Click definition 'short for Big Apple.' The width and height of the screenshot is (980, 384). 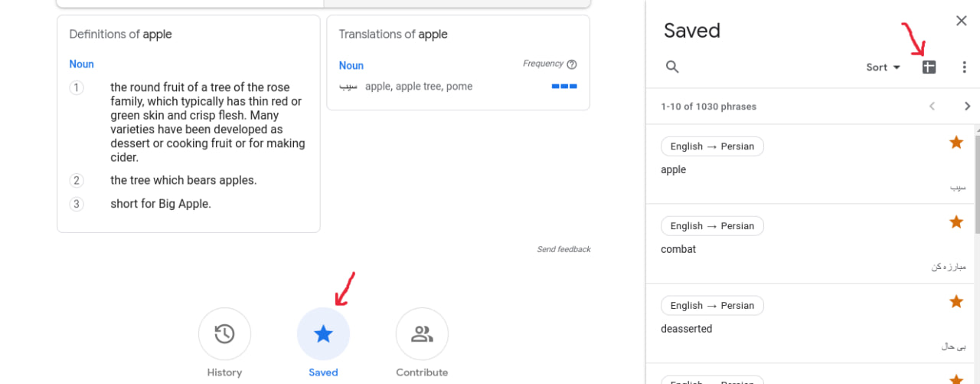tap(161, 204)
